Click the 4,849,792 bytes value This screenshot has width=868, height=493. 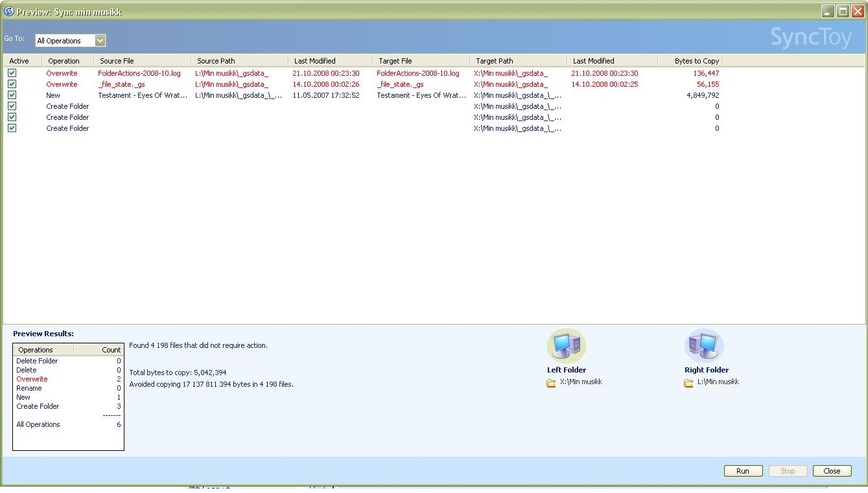(x=703, y=95)
